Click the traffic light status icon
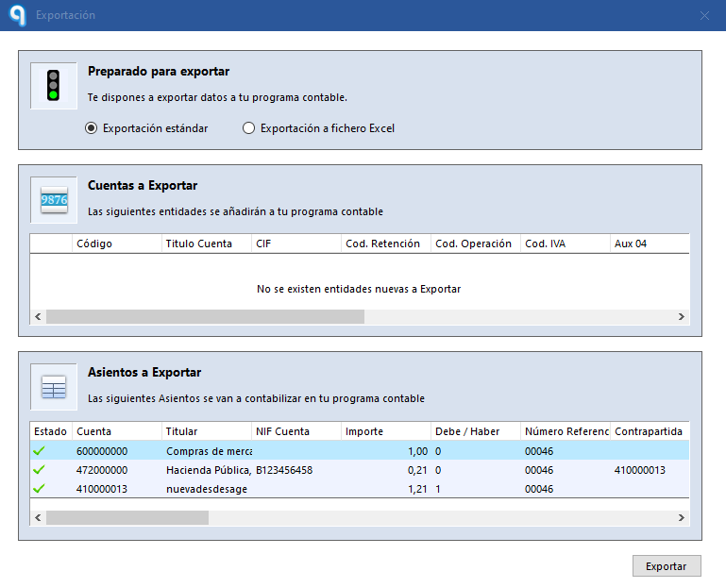Screen dimensions: 726x588 (53, 86)
